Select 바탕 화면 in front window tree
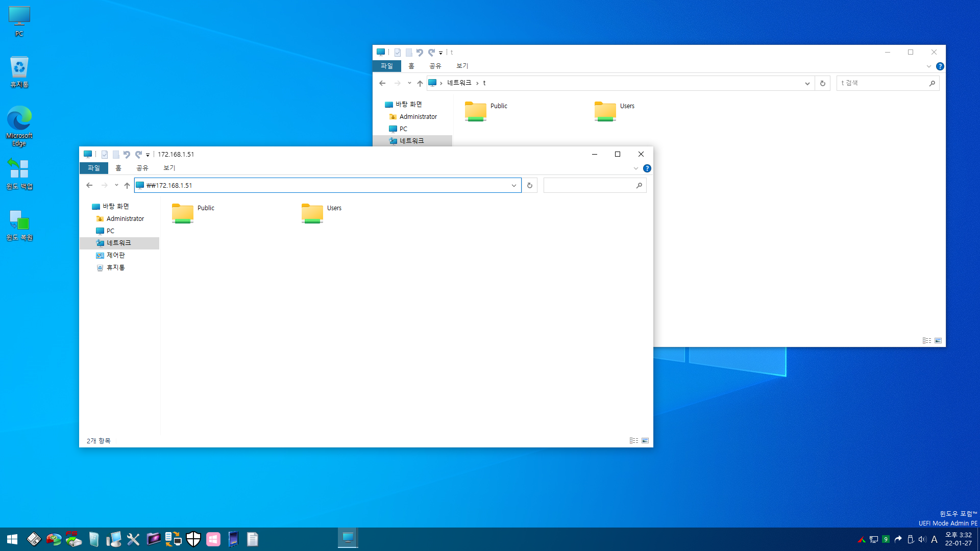Viewport: 980px width, 551px height. 116,206
